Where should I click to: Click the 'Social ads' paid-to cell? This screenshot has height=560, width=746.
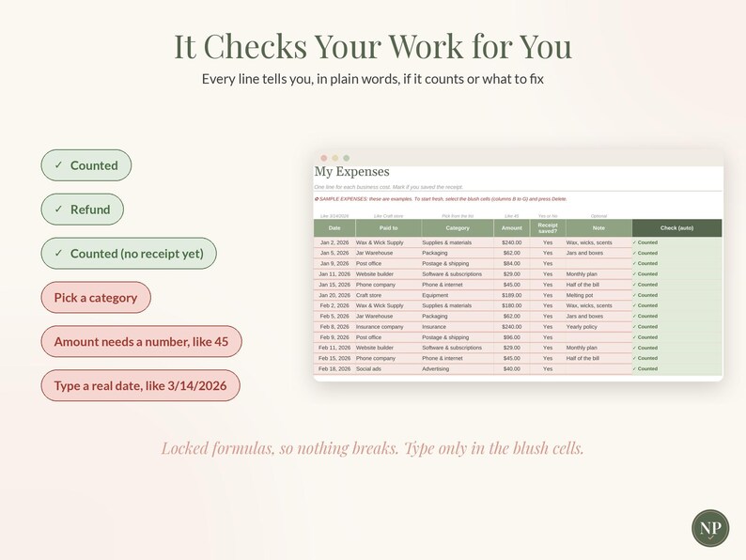coord(388,368)
